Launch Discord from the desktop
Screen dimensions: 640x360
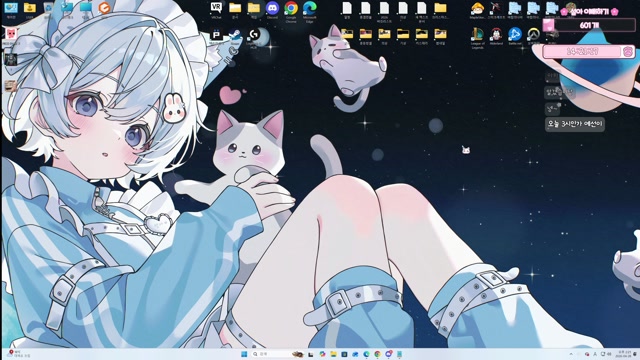[x=272, y=11]
